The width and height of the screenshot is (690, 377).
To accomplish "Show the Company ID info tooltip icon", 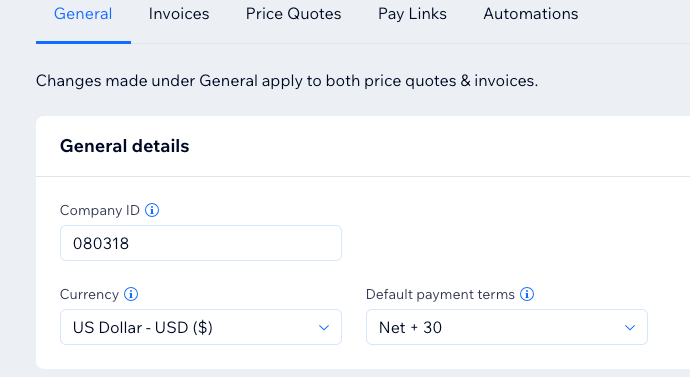I will pos(152,210).
